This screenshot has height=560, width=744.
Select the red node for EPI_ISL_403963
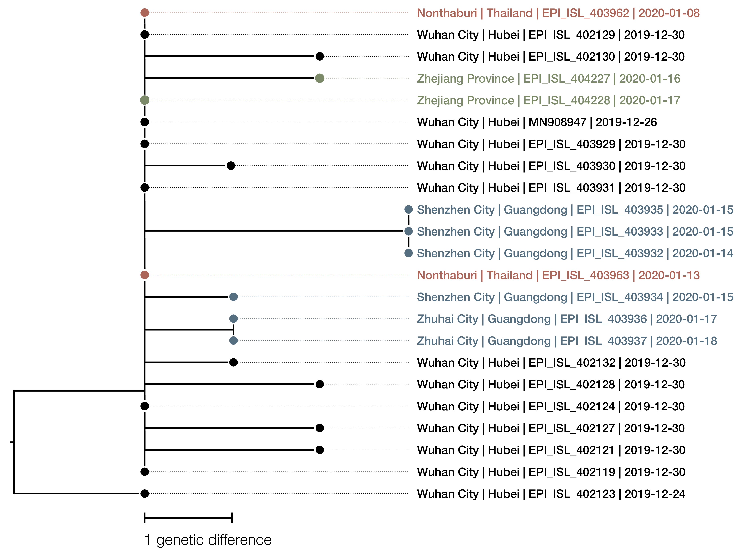[x=145, y=275]
